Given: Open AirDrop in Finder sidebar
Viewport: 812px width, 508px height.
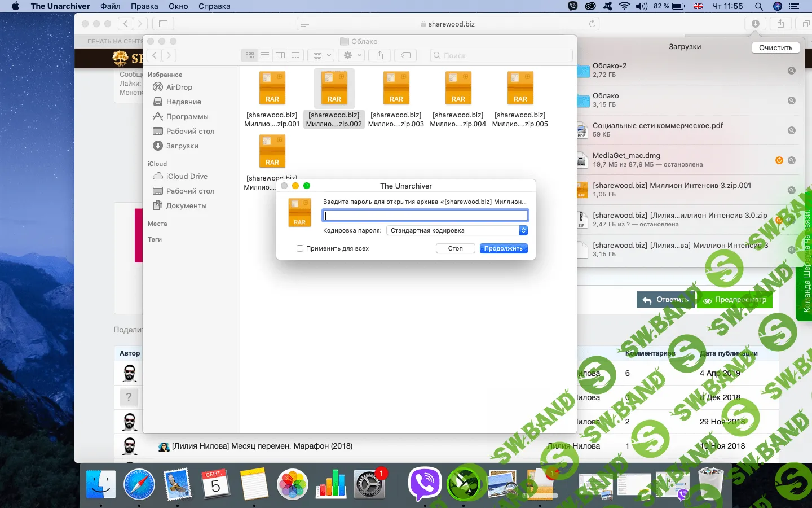Looking at the screenshot, I should 179,87.
